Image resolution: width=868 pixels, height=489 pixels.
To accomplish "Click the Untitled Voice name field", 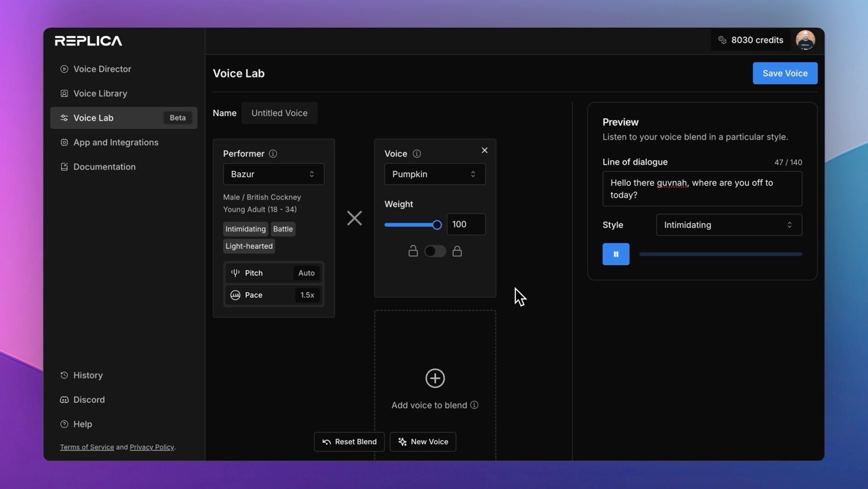I will [x=279, y=113].
